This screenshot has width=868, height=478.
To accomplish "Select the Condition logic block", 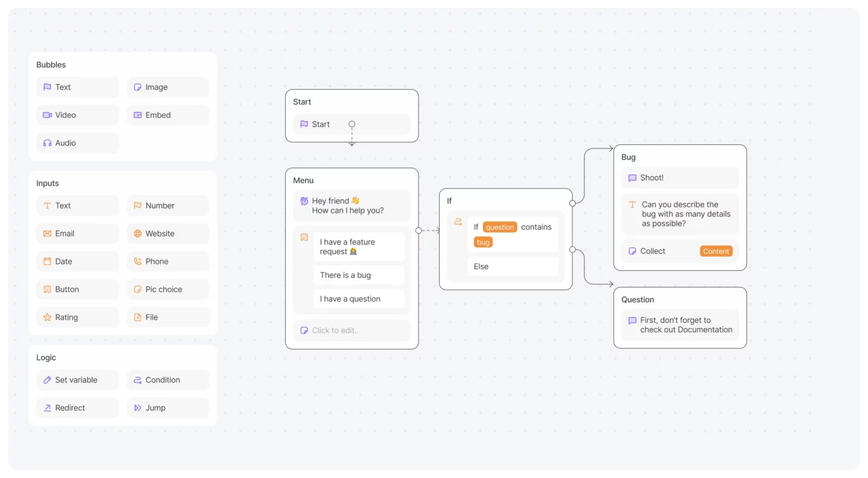I will (167, 380).
